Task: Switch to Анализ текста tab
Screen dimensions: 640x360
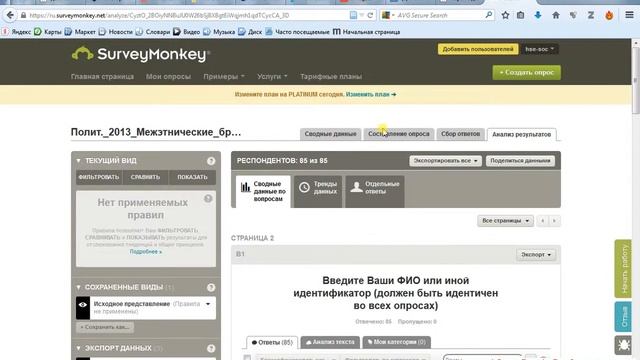Action: (x=330, y=342)
